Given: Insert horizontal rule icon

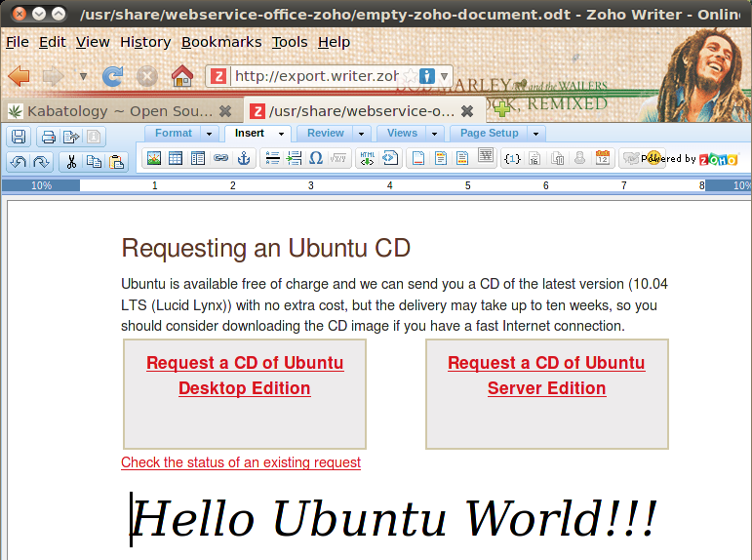Looking at the screenshot, I should (x=272, y=158).
